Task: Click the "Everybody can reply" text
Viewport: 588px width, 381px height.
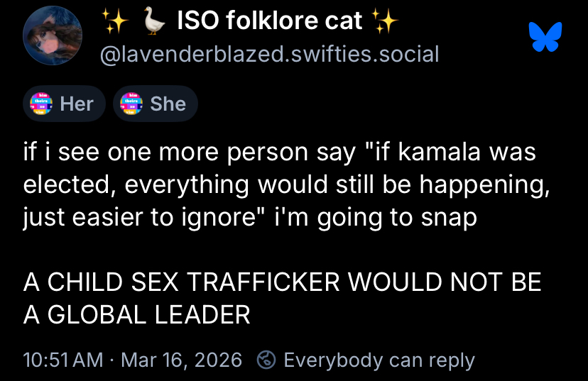Action: [378, 360]
